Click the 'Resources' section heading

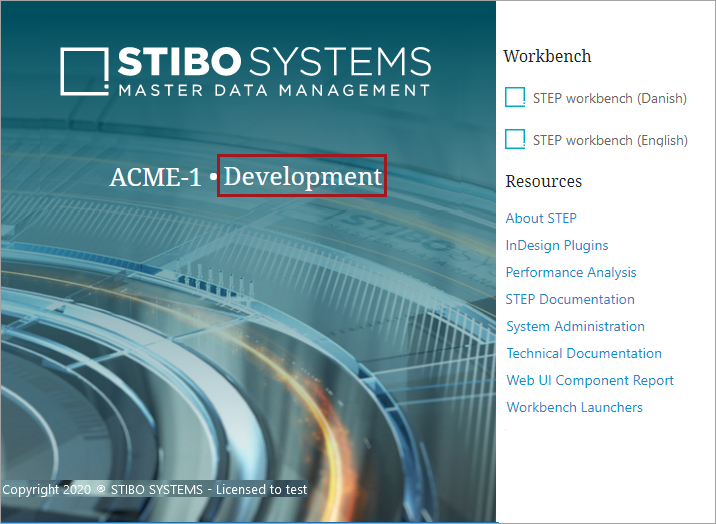pyautogui.click(x=543, y=182)
